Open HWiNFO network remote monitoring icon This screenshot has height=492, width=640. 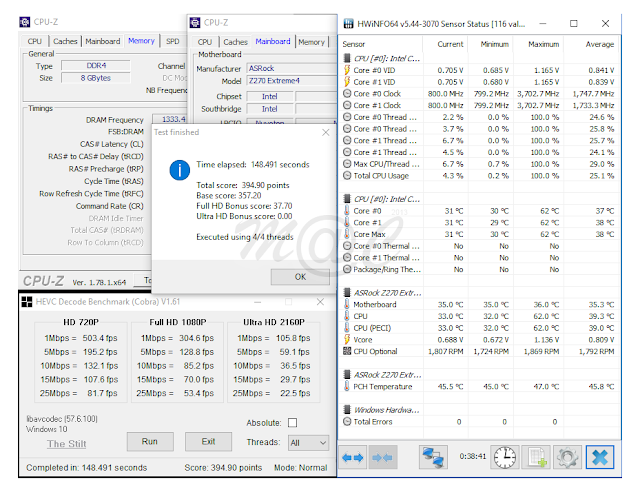[433, 457]
